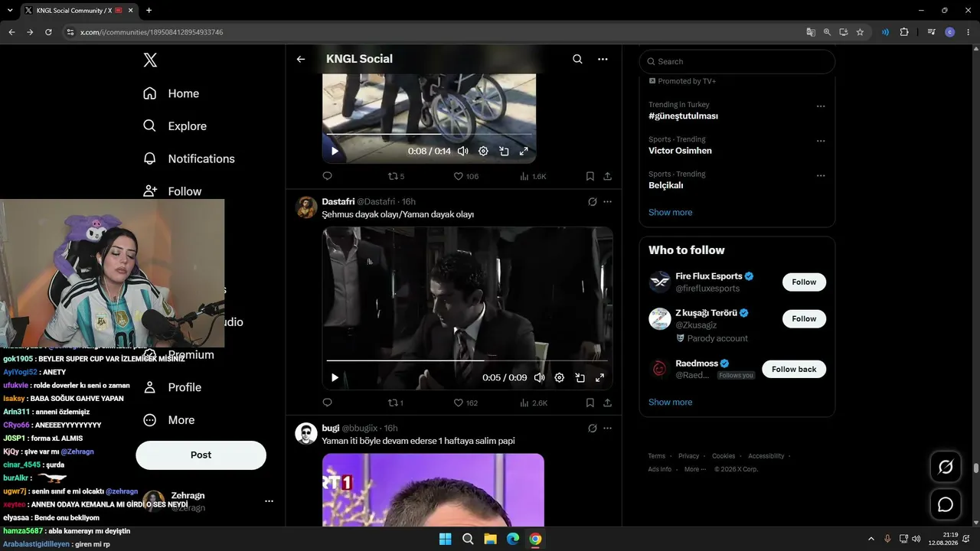Go back from KNGL Social community

301,59
